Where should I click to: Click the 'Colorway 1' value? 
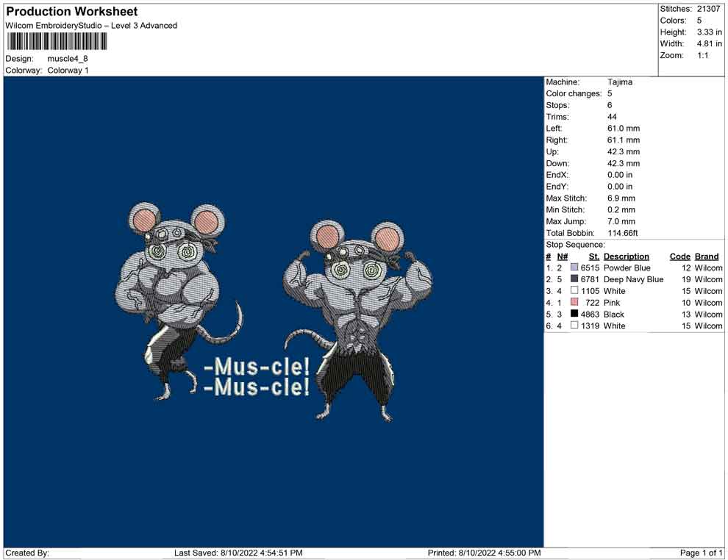tap(68, 70)
